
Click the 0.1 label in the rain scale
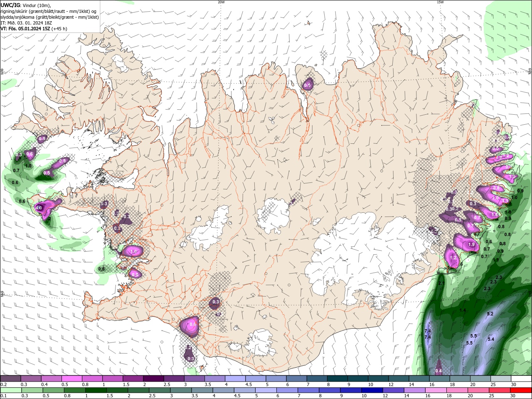(x=3, y=396)
